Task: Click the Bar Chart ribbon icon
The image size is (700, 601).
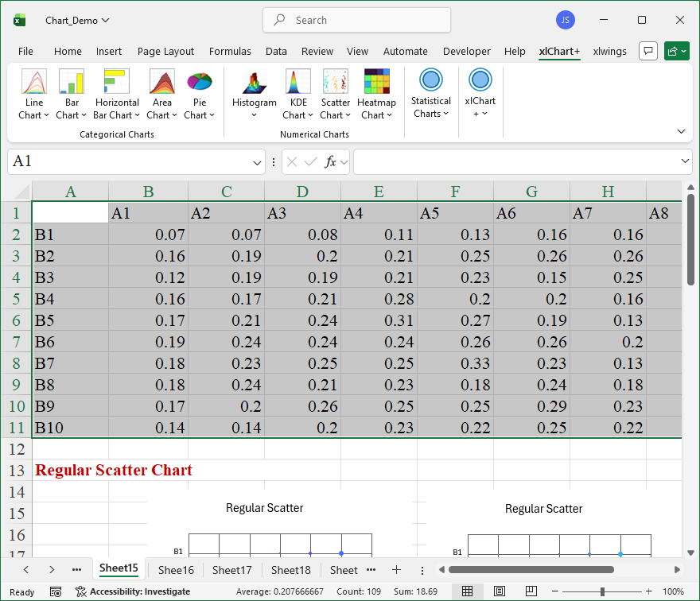Action: 72,83
